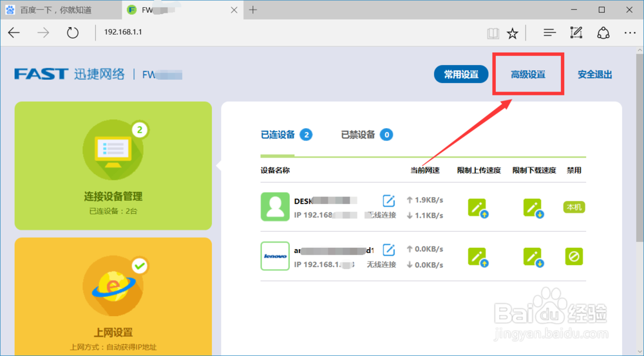Edit the DESK device name pencil icon
Viewport: 644px width, 356px height.
388,201
